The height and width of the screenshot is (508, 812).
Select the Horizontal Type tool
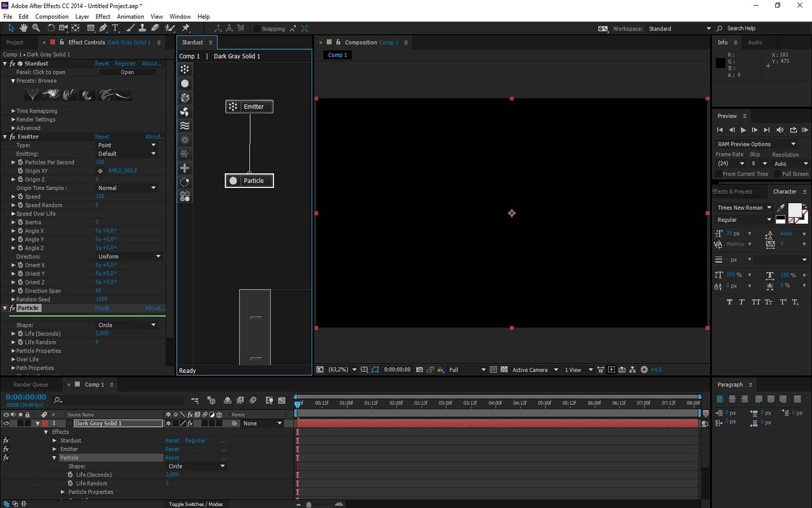pyautogui.click(x=115, y=28)
